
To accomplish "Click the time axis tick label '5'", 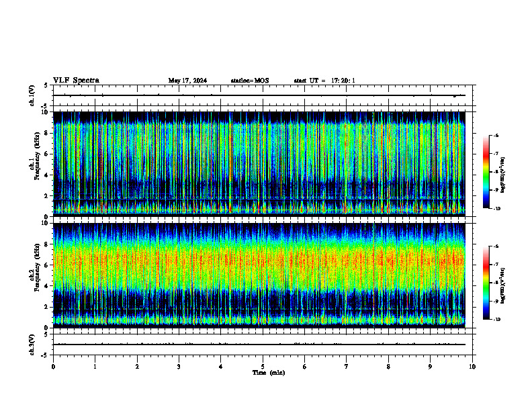I will 263,367.
